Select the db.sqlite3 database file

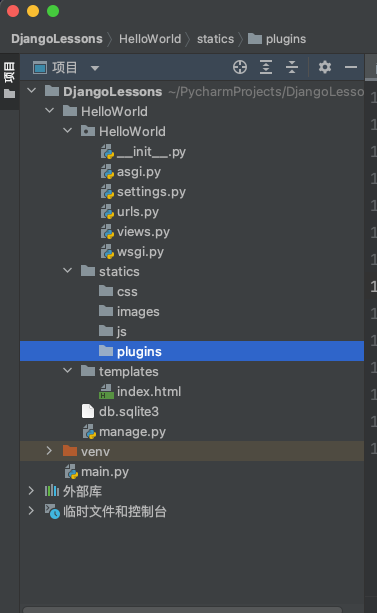[x=120, y=412]
